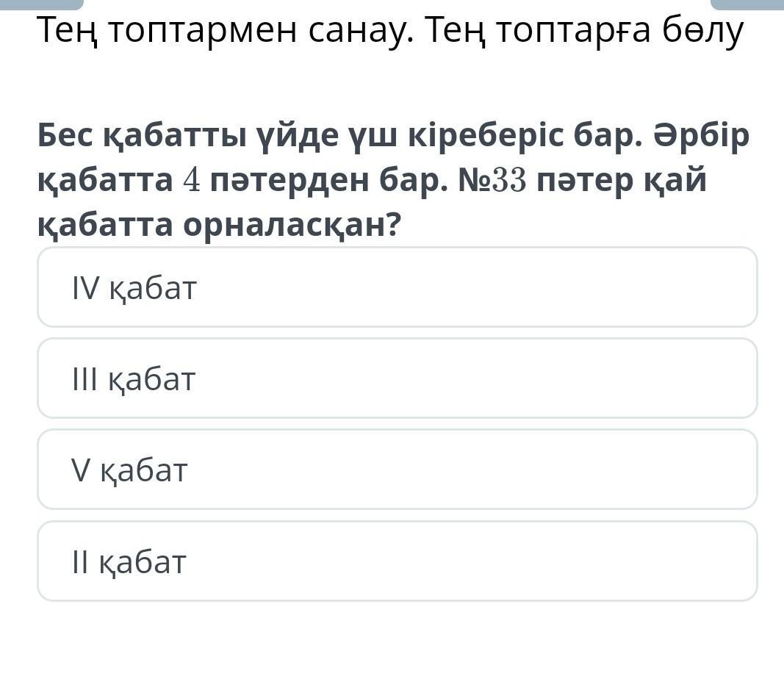This screenshot has width=784, height=679.
Task: Click the grey button at top-left corner
Action: click(41, 4)
